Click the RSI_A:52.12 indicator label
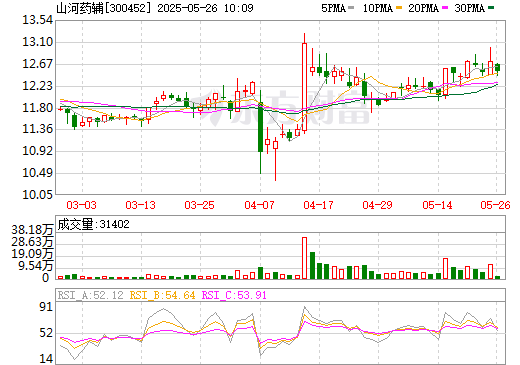Viewport: 520px width, 365px height. click(90, 295)
